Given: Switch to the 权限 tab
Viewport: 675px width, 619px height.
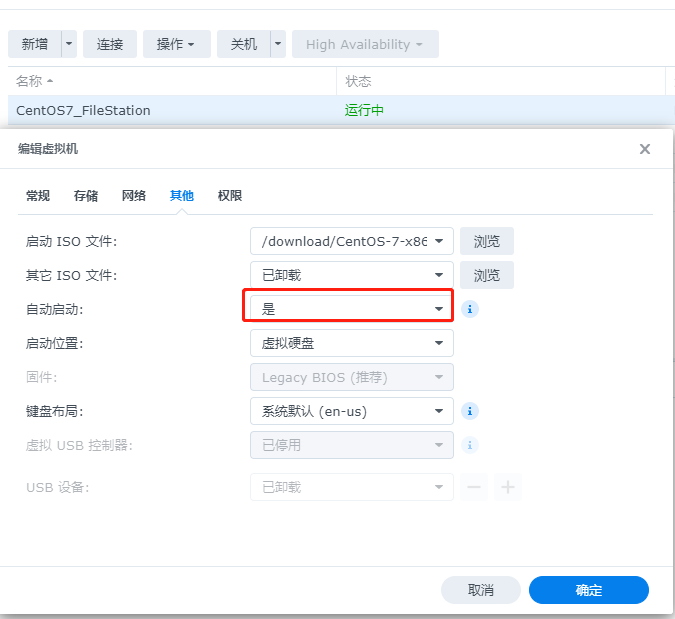Looking at the screenshot, I should pyautogui.click(x=230, y=196).
